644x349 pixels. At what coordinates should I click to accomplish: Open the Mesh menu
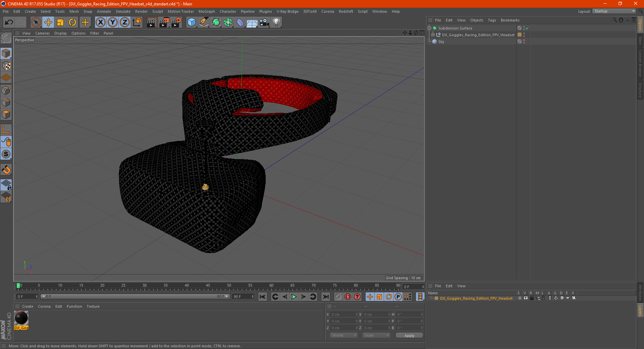coord(74,11)
